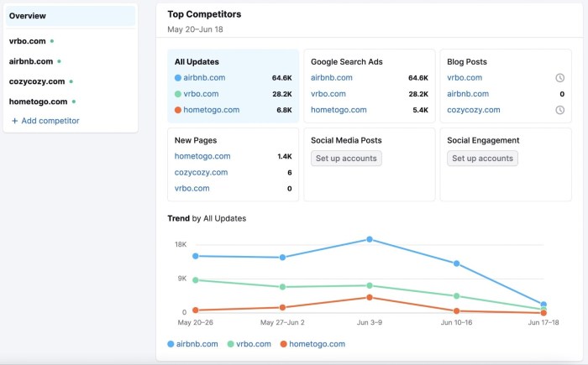The image size is (588, 365).
Task: Open airbnb.com link in All Updates card
Action: click(204, 77)
